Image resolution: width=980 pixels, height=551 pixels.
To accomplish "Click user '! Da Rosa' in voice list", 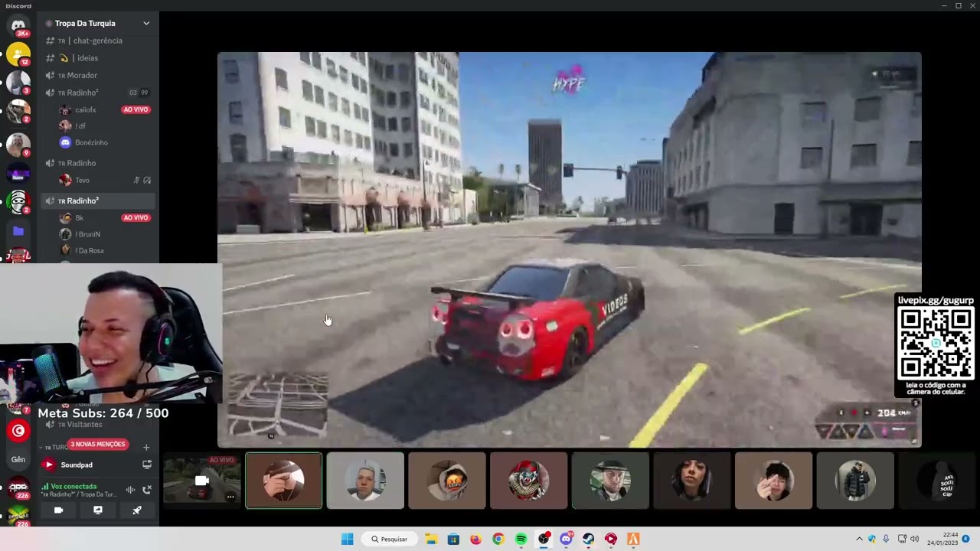I will pos(90,250).
